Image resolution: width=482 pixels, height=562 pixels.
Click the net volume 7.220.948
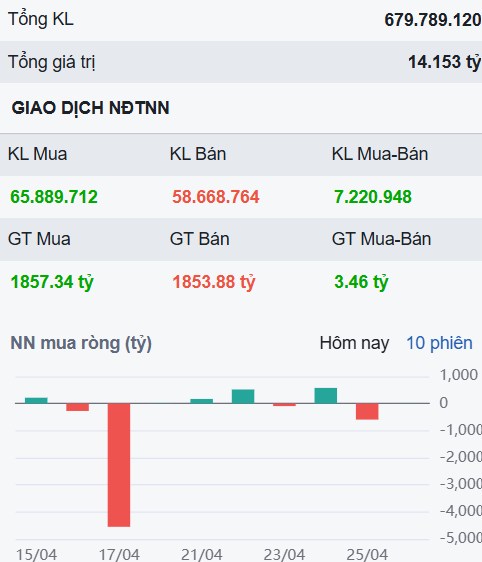point(373,197)
